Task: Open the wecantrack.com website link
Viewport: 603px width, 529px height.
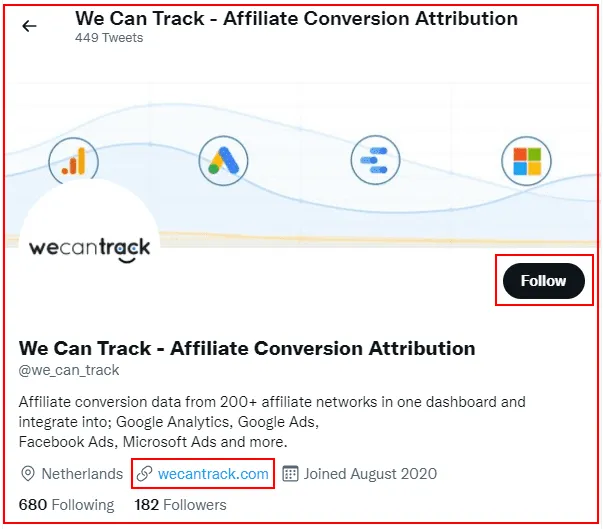Action: pyautogui.click(x=213, y=474)
